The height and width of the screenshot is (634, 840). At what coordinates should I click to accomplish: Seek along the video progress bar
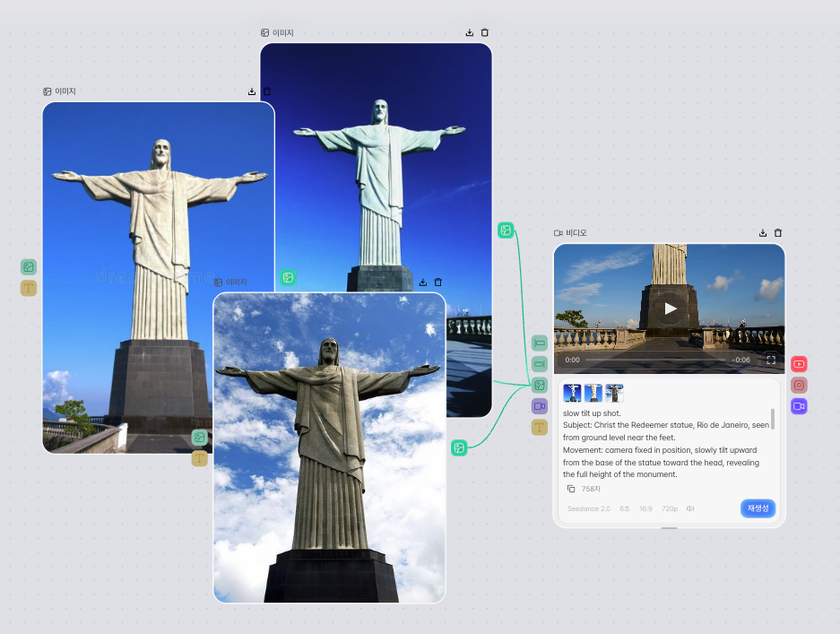point(655,360)
